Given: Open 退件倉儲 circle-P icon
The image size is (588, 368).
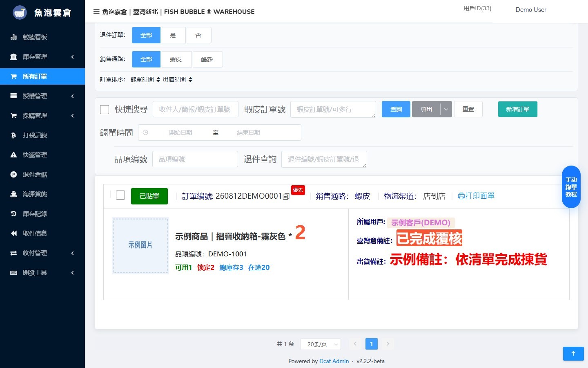Looking at the screenshot, I should tap(13, 175).
